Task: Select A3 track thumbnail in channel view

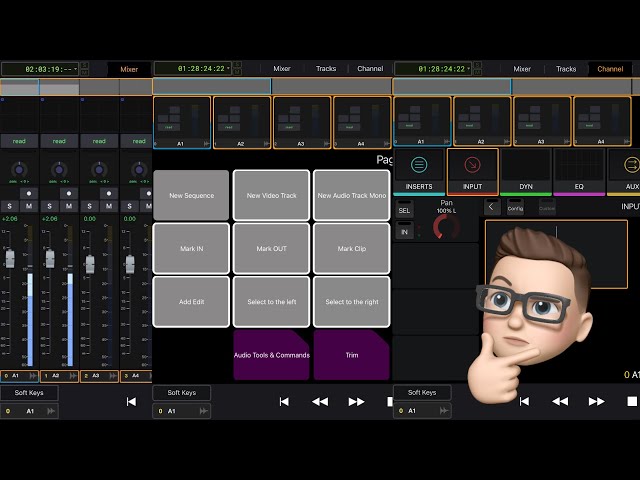Action: 542,121
